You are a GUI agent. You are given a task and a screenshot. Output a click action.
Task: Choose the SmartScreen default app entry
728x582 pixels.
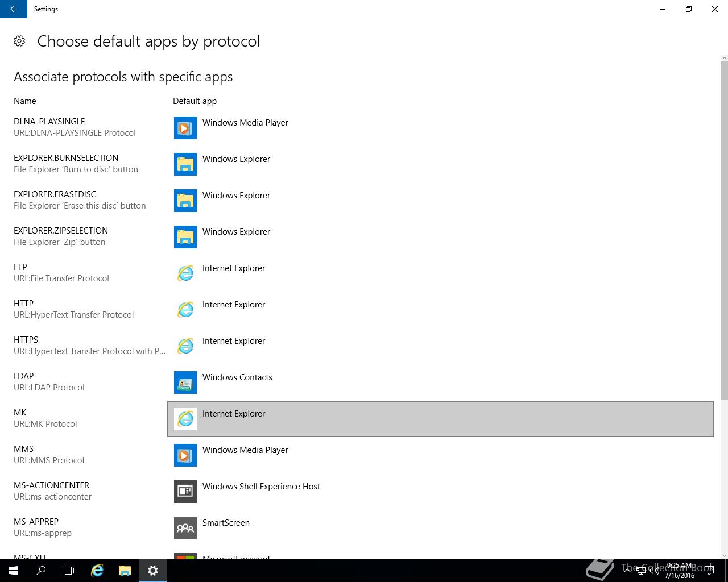(441, 528)
